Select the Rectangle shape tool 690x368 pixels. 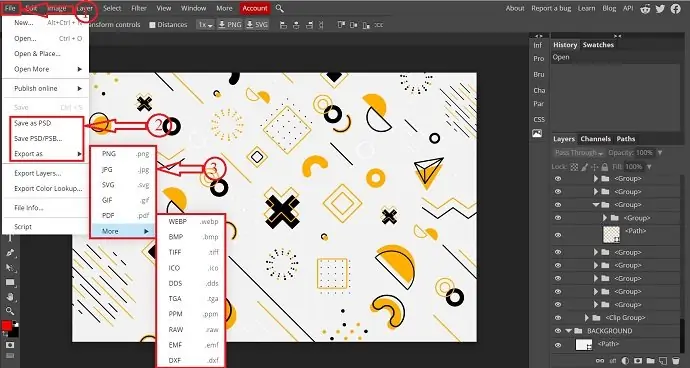pyautogui.click(x=10, y=283)
